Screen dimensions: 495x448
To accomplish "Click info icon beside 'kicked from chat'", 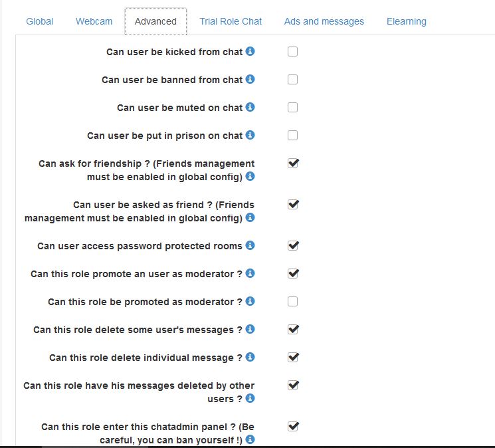I will tap(250, 51).
